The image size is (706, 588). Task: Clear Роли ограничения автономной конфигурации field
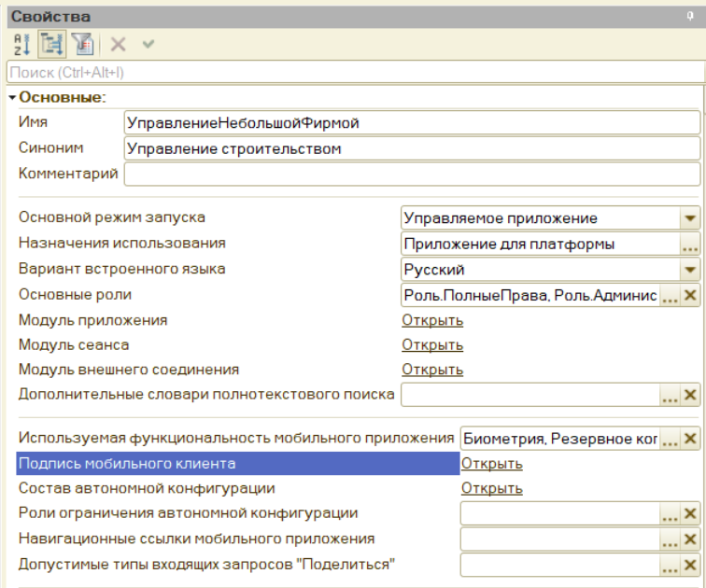(690, 514)
